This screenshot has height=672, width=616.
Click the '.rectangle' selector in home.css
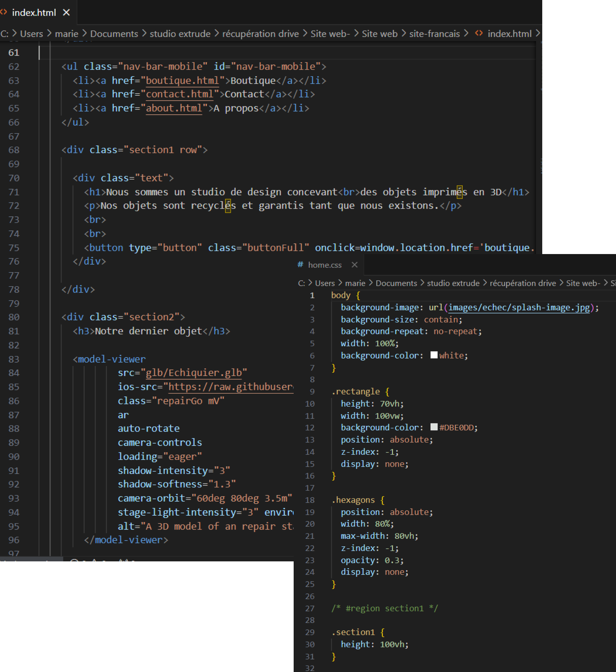coord(355,392)
